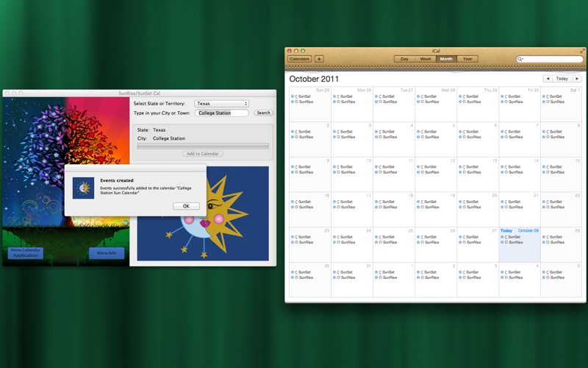Click the search magnifier icon in iCal

tap(520, 59)
